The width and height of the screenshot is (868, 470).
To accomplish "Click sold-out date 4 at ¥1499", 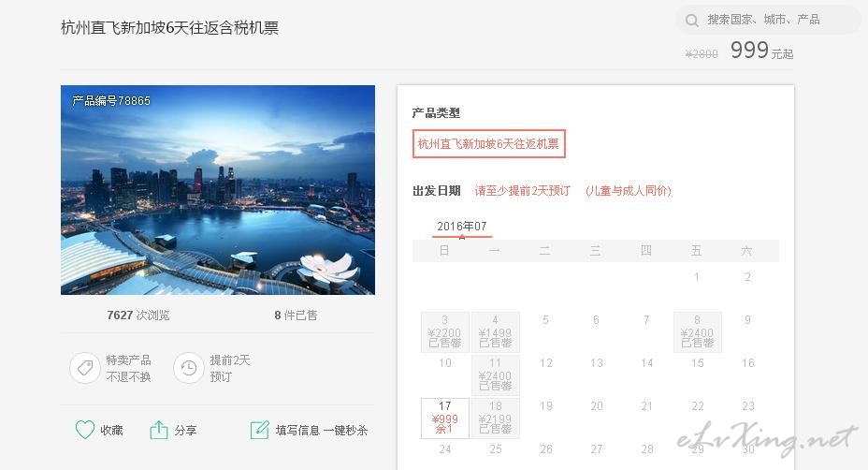I will pos(496,332).
